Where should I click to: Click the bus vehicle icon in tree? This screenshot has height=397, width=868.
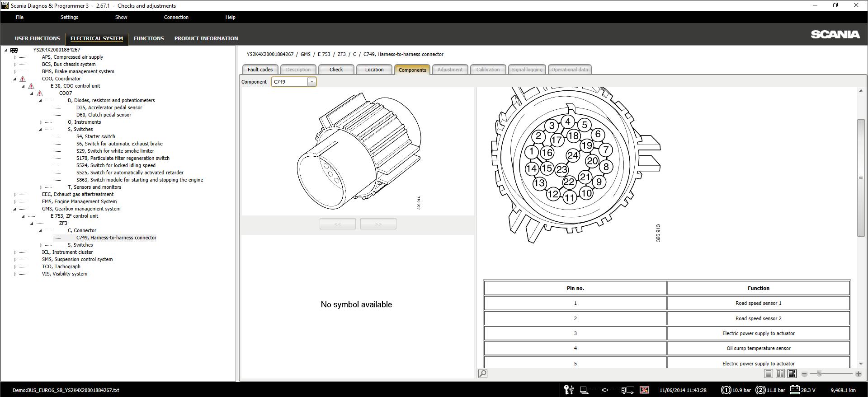14,50
